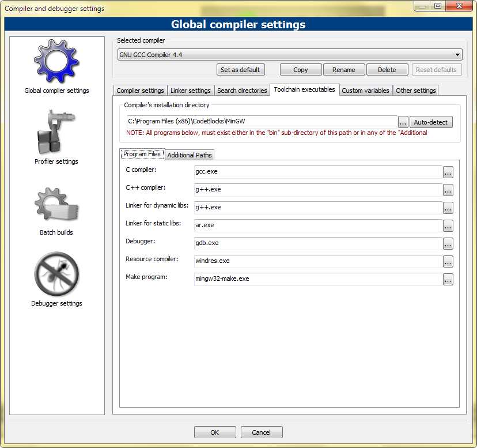Image resolution: width=477 pixels, height=448 pixels.
Task: Switch to the Linker settings tab
Action: click(190, 91)
